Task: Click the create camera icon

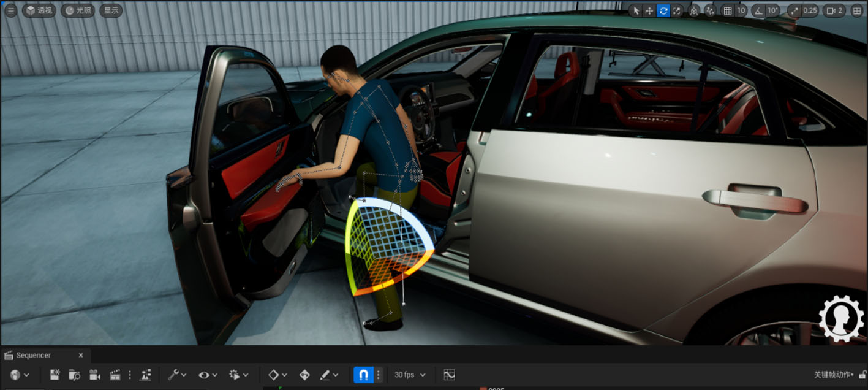Action: pos(95,375)
